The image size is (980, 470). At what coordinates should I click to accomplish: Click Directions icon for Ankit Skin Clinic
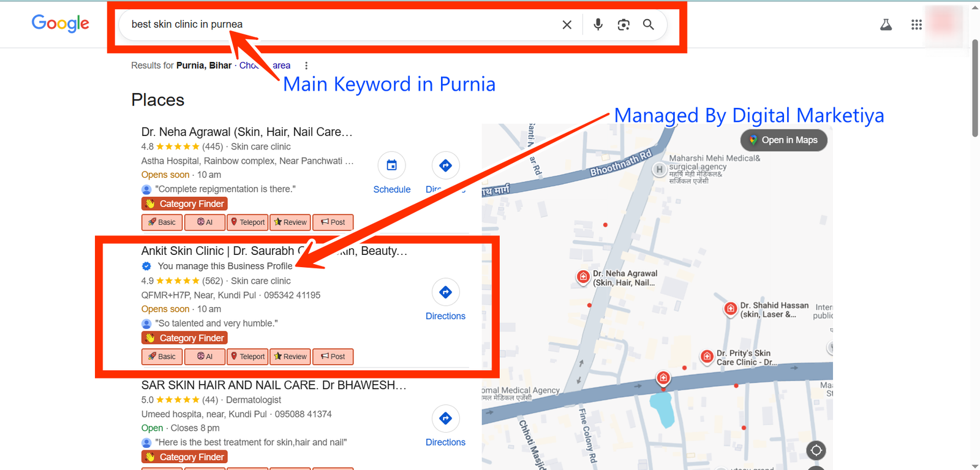click(445, 292)
